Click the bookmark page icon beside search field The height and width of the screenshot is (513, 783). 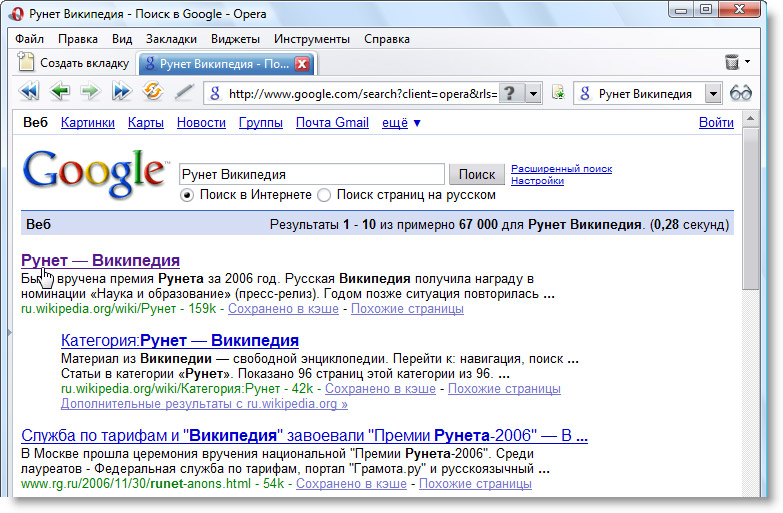(x=558, y=93)
